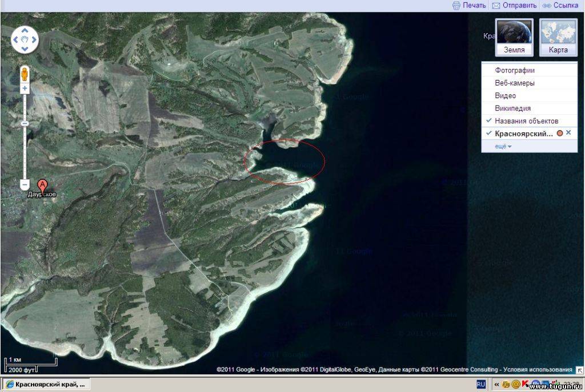Click the Красноярский край taskbar button

(46, 384)
